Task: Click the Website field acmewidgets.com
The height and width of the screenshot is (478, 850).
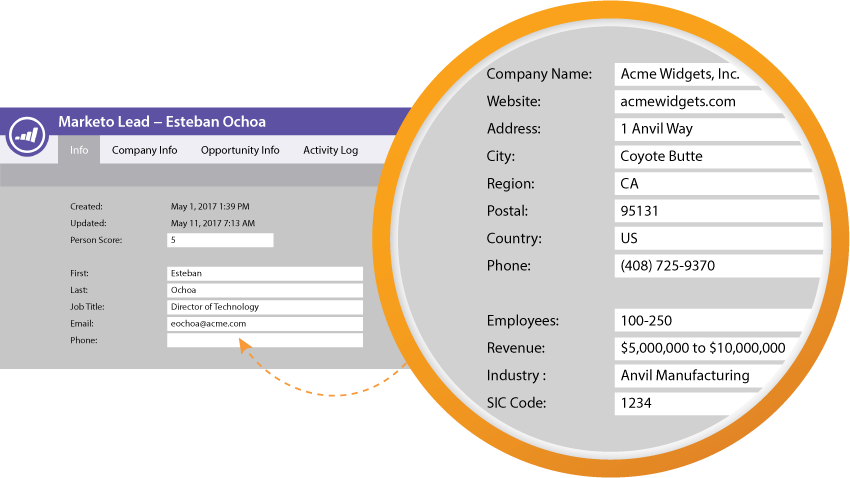Action: tap(700, 101)
